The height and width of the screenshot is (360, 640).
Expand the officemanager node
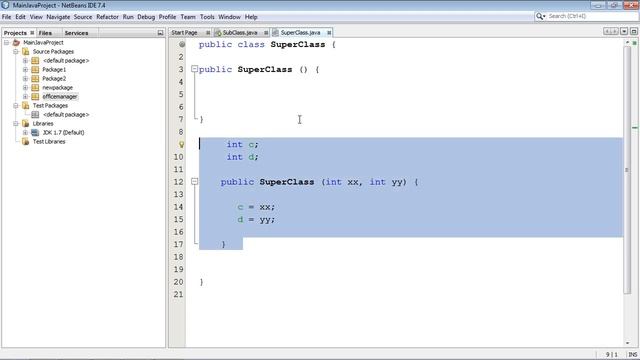[x=25, y=96]
